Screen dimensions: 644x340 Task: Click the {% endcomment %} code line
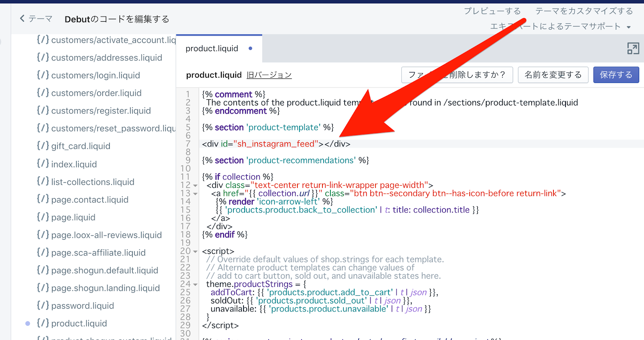coord(241,111)
